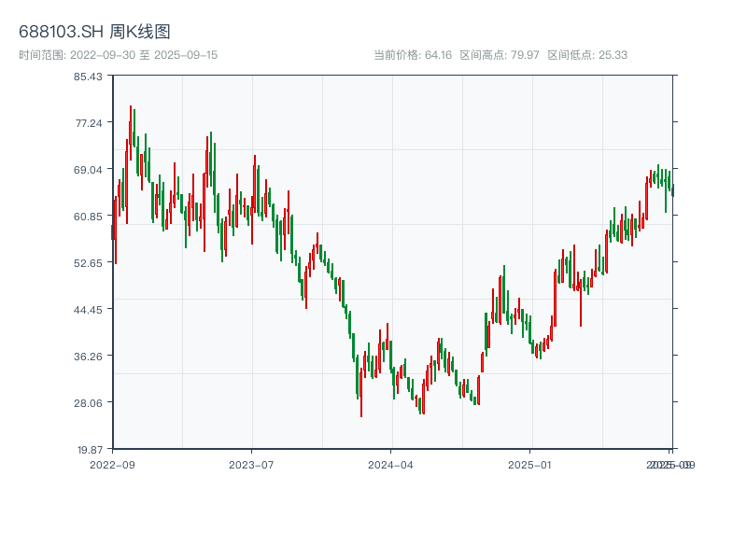Viewport: 747px width, 560px height.
Task: Click the 区间低点: 25.33 label
Action: [x=587, y=55]
